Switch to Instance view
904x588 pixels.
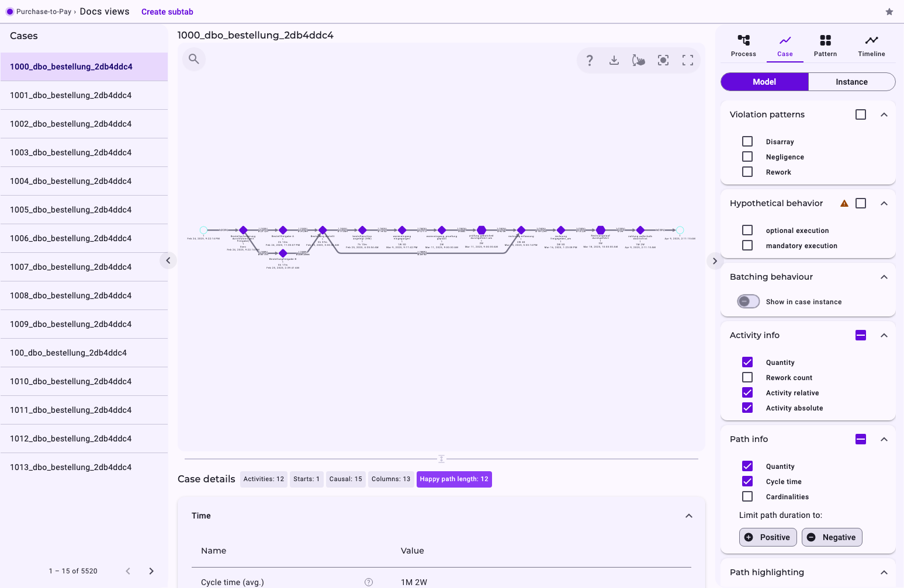click(x=851, y=82)
